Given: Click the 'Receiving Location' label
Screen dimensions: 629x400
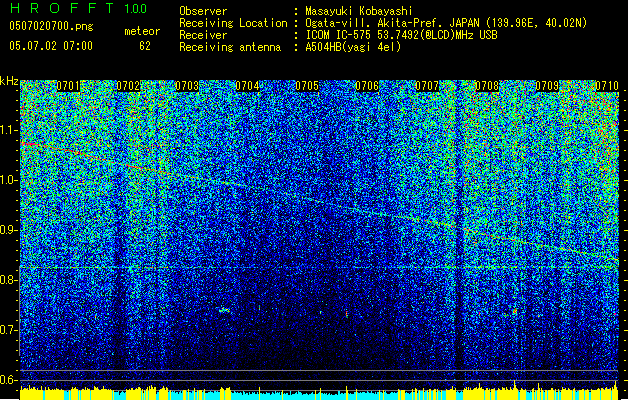Looking at the screenshot, I should coord(233,23).
